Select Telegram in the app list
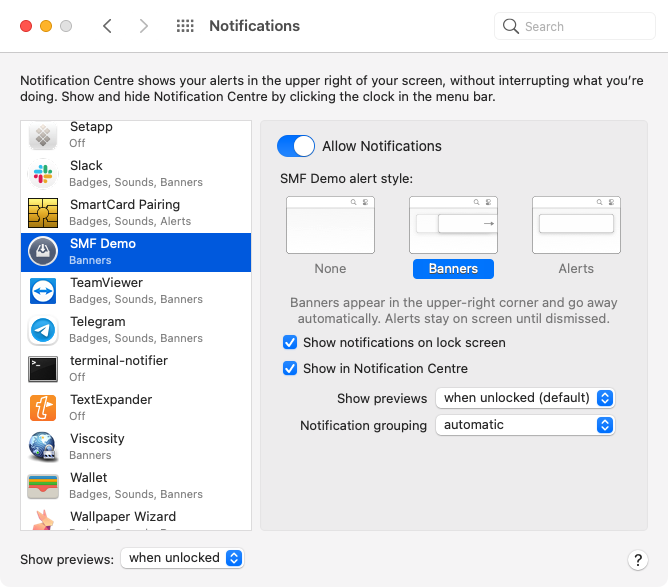The image size is (668, 587). coord(136,330)
